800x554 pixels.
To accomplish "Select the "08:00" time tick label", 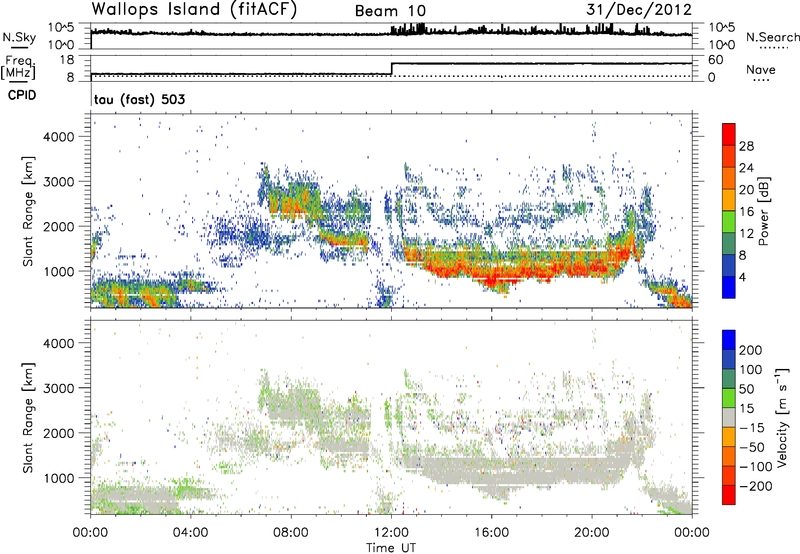I will 291,533.
